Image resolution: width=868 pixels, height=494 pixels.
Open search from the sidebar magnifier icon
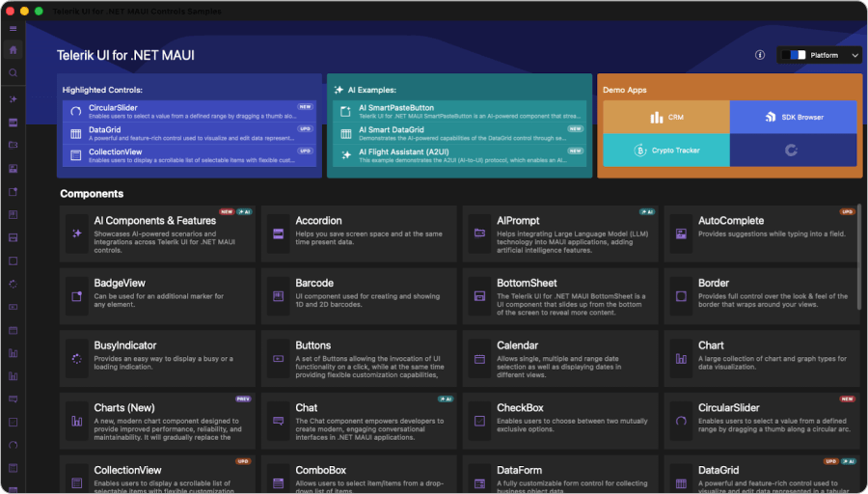[14, 72]
